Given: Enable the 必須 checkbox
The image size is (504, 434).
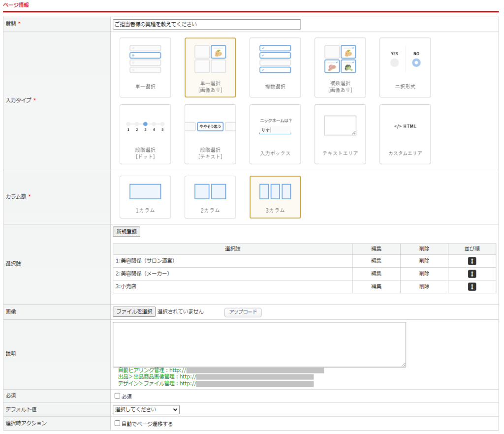Looking at the screenshot, I should 117,396.
